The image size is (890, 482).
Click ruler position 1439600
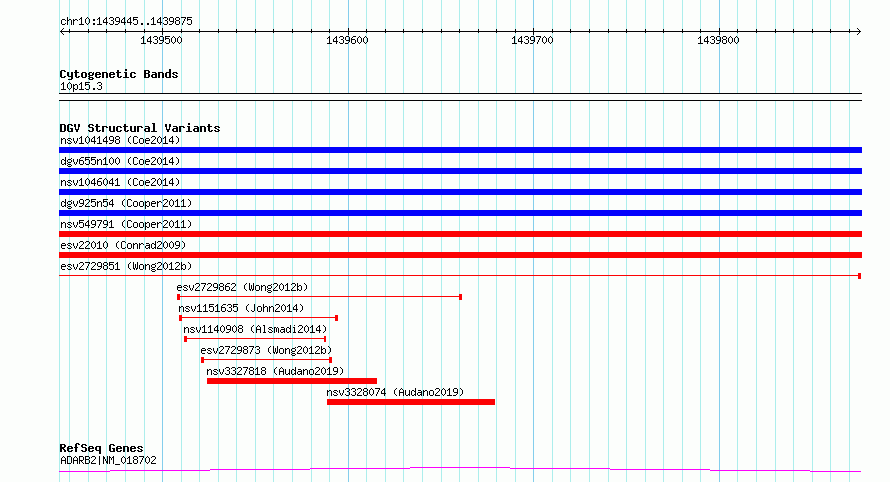[347, 40]
